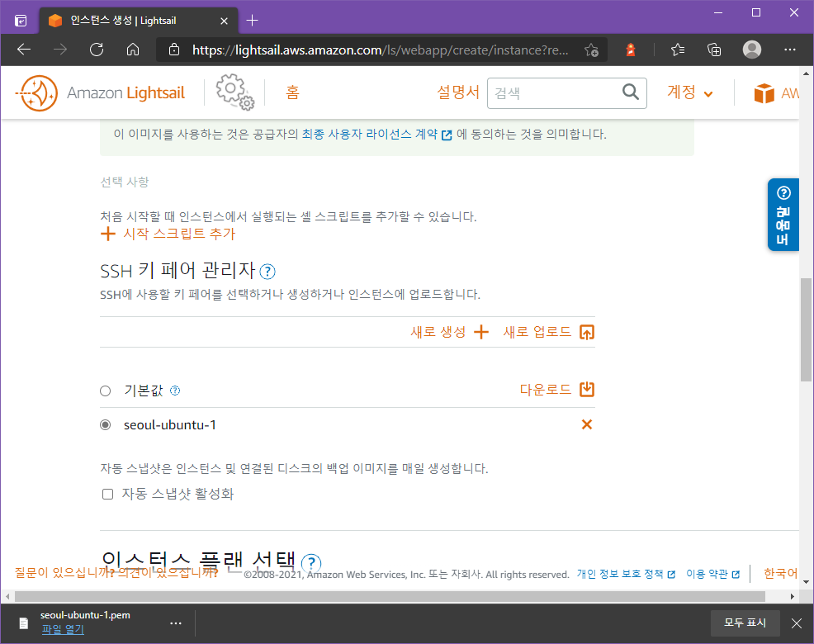This screenshot has width=814, height=644.
Task: Click the browser address bar URL
Action: tap(380, 50)
